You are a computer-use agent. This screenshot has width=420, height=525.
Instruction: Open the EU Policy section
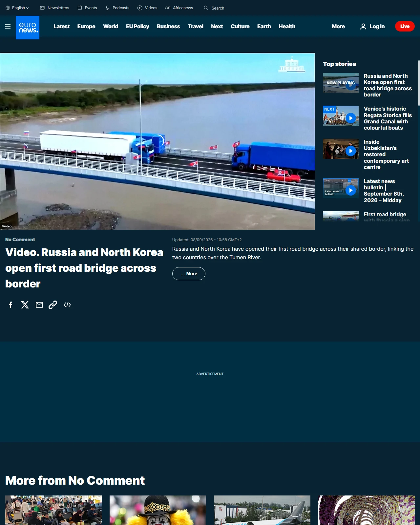137,26
